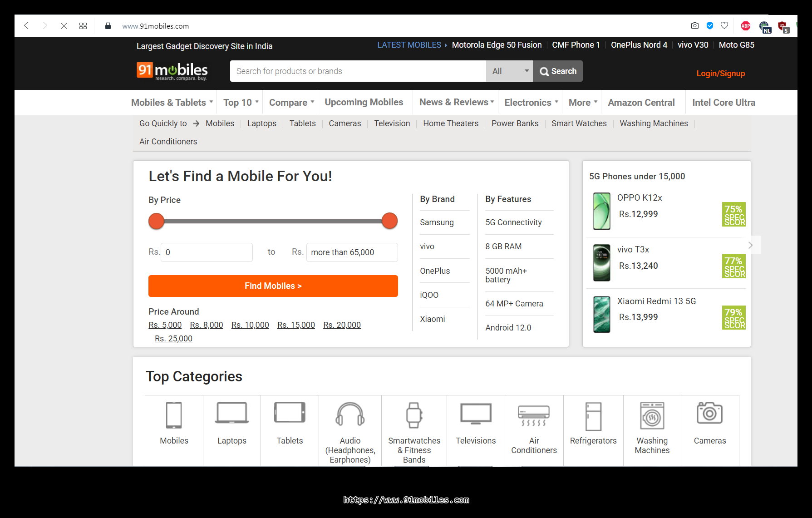
Task: Open Upcoming Mobiles in the navigation bar
Action: click(x=364, y=103)
